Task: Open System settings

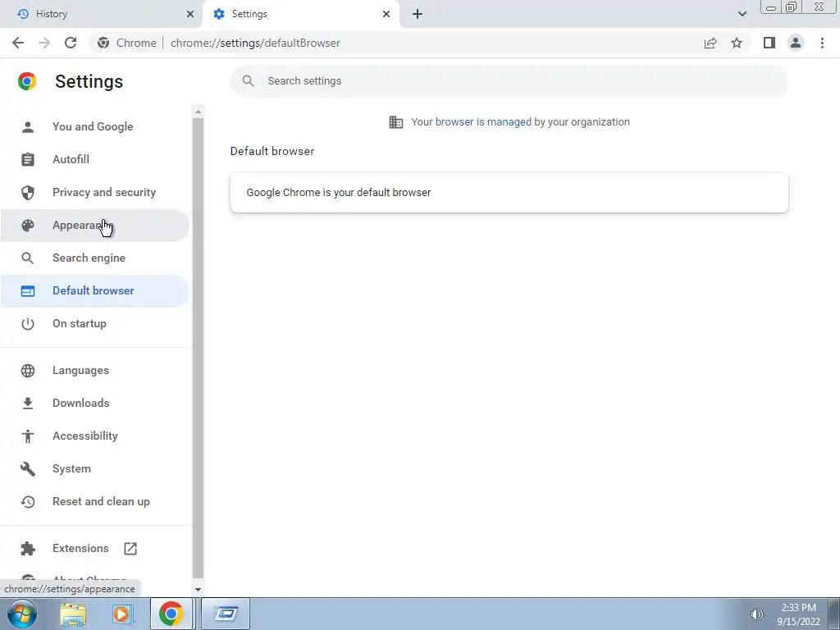Action: click(95, 468)
